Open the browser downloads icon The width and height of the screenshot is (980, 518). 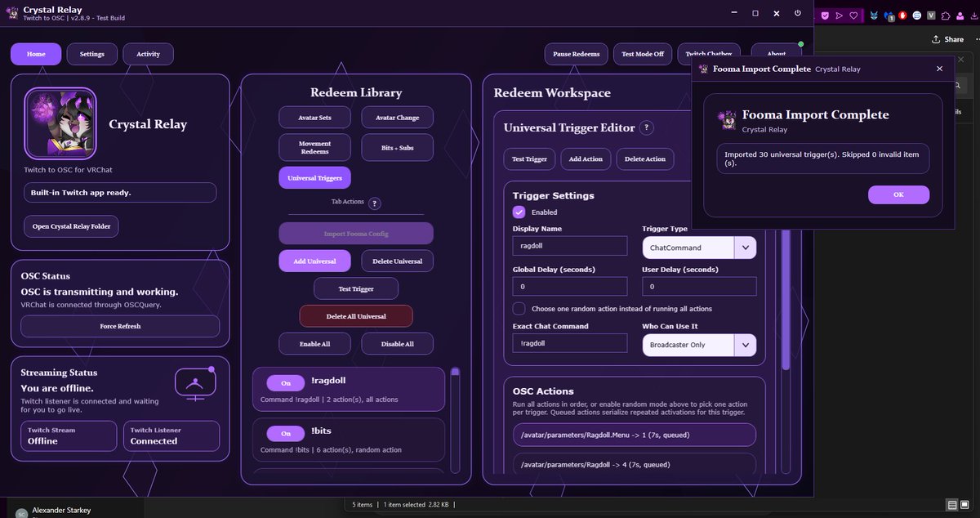click(x=973, y=16)
